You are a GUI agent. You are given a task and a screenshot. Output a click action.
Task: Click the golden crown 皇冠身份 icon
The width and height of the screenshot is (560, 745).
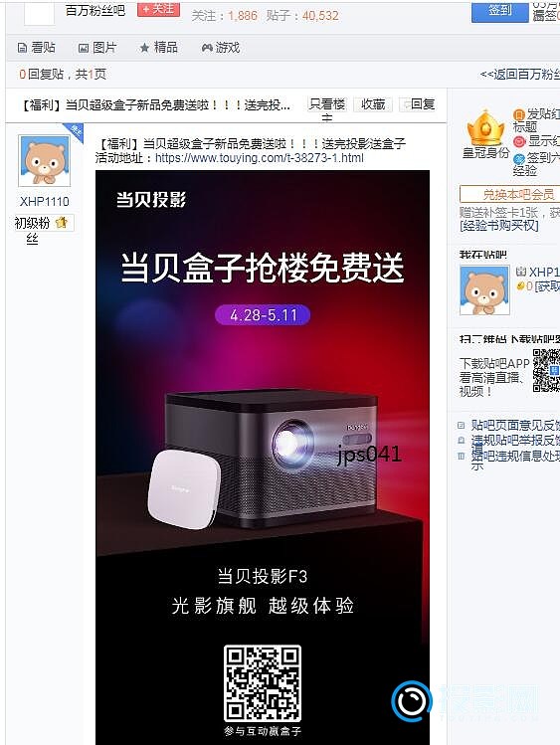[x=485, y=128]
